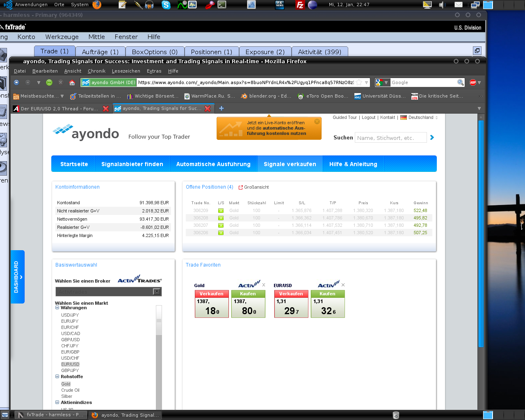Image resolution: width=525 pixels, height=420 pixels.
Task: Open the Datei menu in Firefox
Action: point(20,71)
